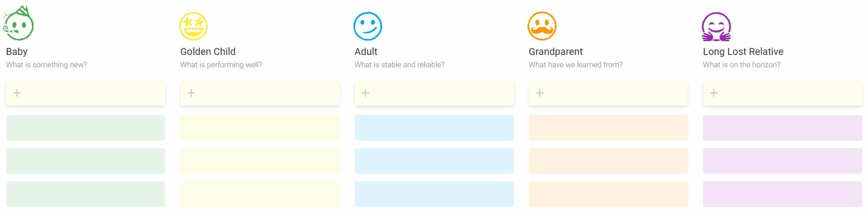The image size is (868, 210).
Task: Select the first green placeholder card under Baby
Action: (86, 128)
